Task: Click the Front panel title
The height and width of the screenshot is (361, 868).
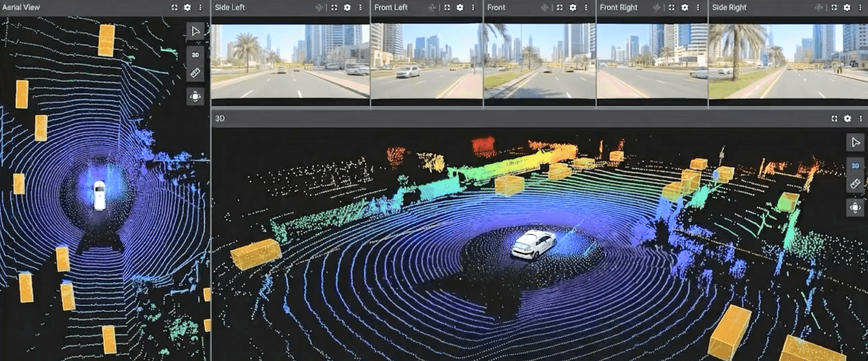Action: (496, 8)
